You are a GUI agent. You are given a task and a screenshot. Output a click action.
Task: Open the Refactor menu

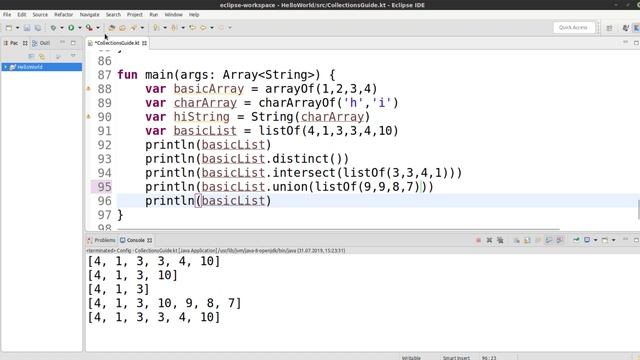(x=64, y=14)
